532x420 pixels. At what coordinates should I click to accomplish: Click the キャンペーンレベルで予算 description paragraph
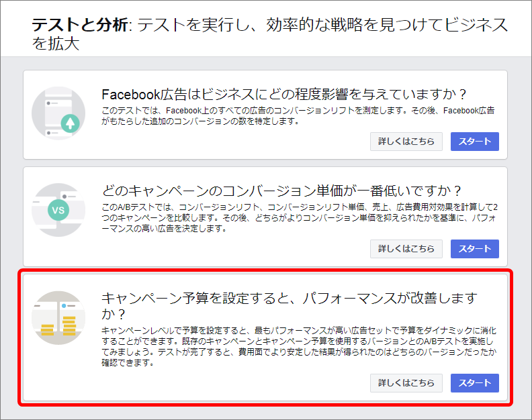(x=299, y=346)
